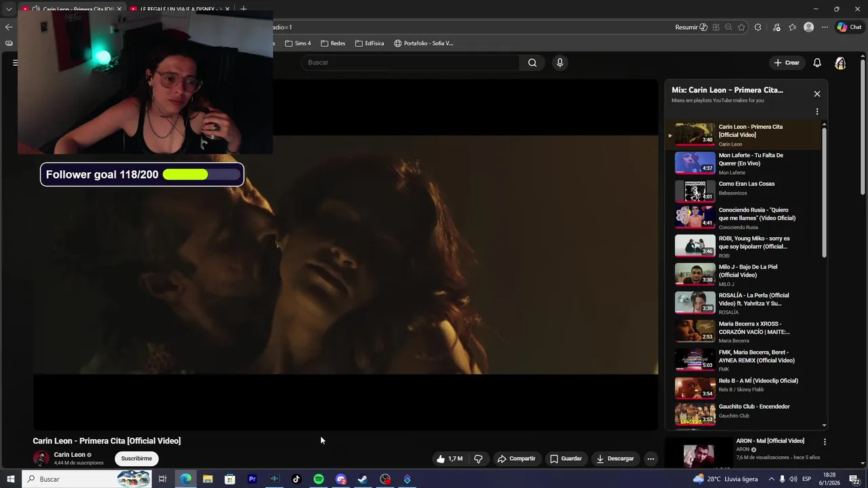Open the Redes bookmarks folder
Screen dimensions: 868x488
pyautogui.click(x=333, y=43)
